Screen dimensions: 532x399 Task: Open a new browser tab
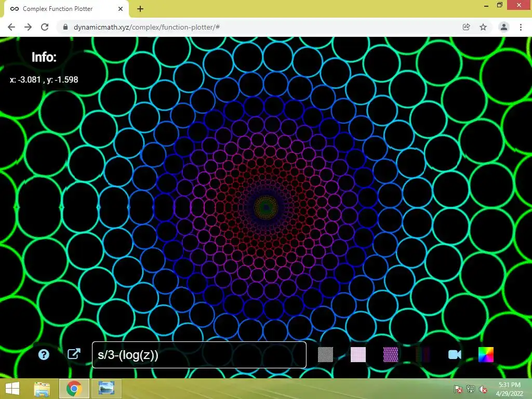point(140,9)
